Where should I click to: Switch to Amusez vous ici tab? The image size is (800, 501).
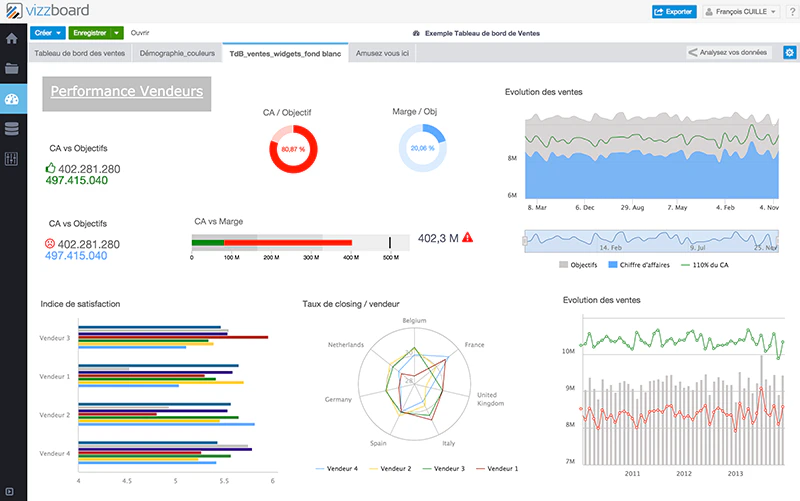click(x=382, y=53)
